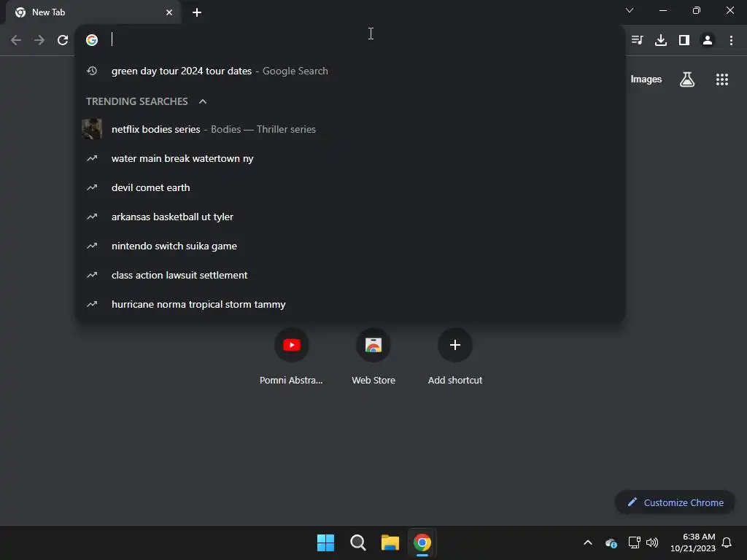The height and width of the screenshot is (560, 747).
Task: Select the New Tab tab
Action: tap(93, 12)
